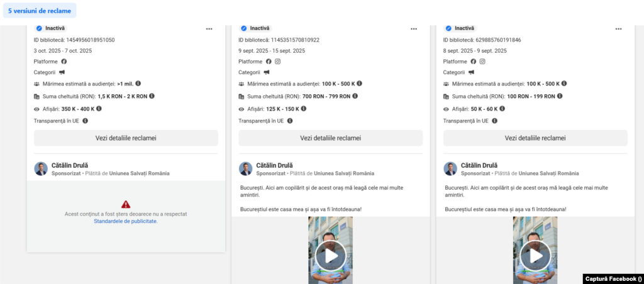Open three-dot menu on ad 1454956018951050
644x284 pixels.
pyautogui.click(x=209, y=29)
